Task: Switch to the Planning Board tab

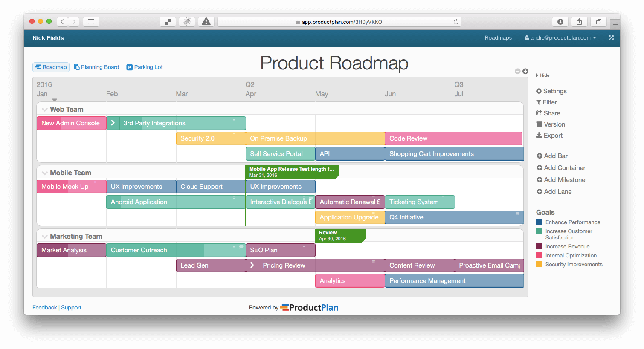Action: pos(96,67)
